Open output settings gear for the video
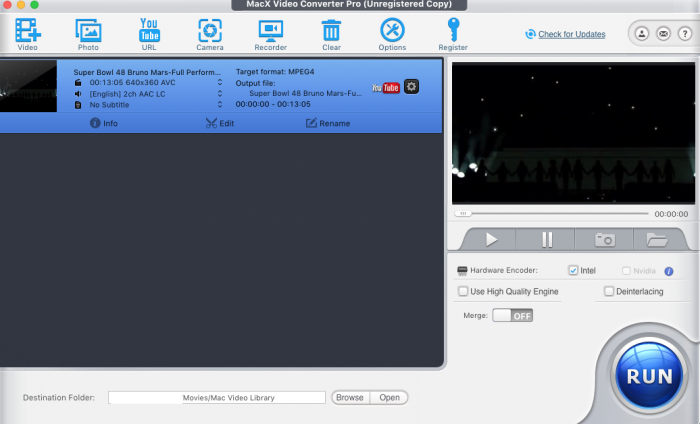 tap(411, 87)
